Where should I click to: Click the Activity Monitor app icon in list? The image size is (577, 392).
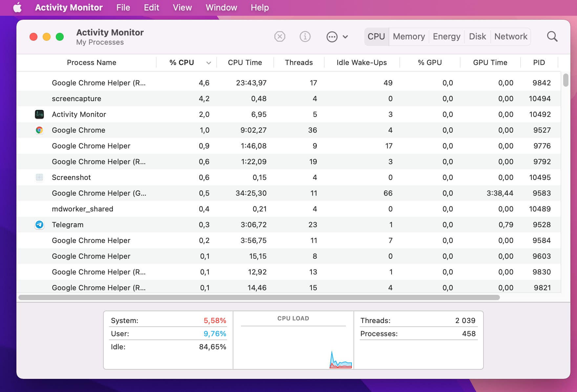(x=39, y=114)
